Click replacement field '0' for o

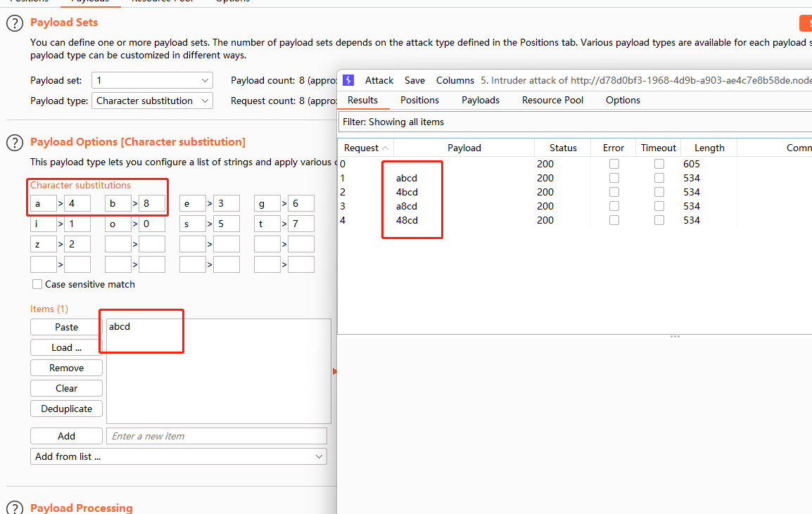click(x=152, y=224)
